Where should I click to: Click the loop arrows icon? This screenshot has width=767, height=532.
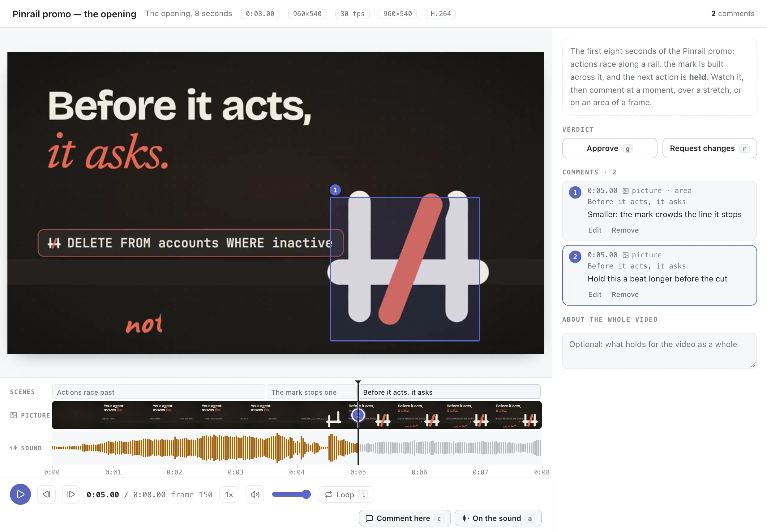329,494
